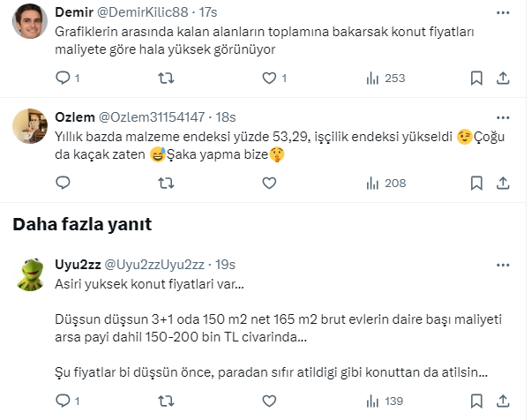
Task: Click Uyu2zz's Kermit avatar
Action: coord(32,274)
